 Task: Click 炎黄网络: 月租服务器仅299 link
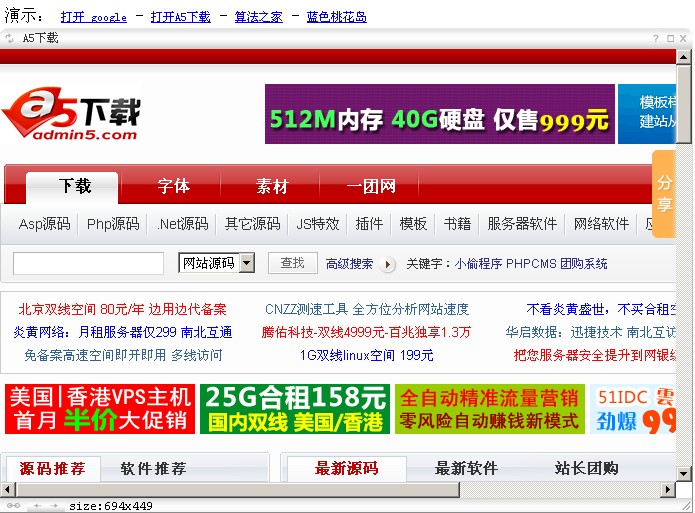122,333
